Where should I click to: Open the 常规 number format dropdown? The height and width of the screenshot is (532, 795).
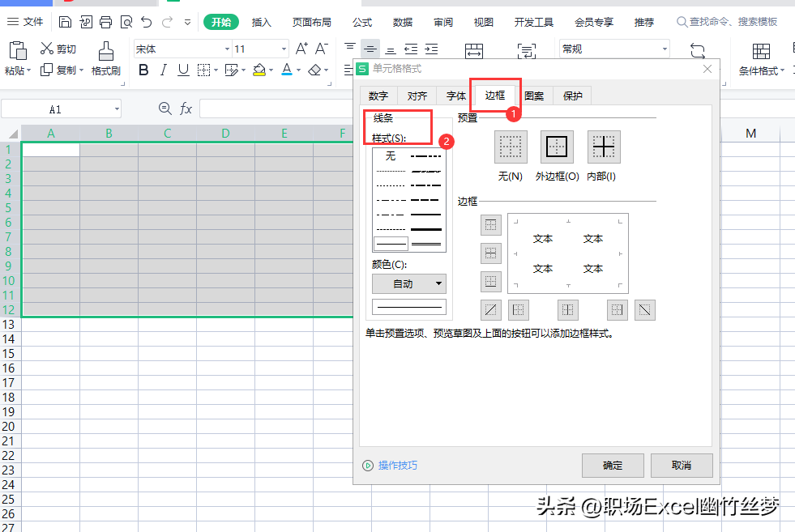point(665,49)
